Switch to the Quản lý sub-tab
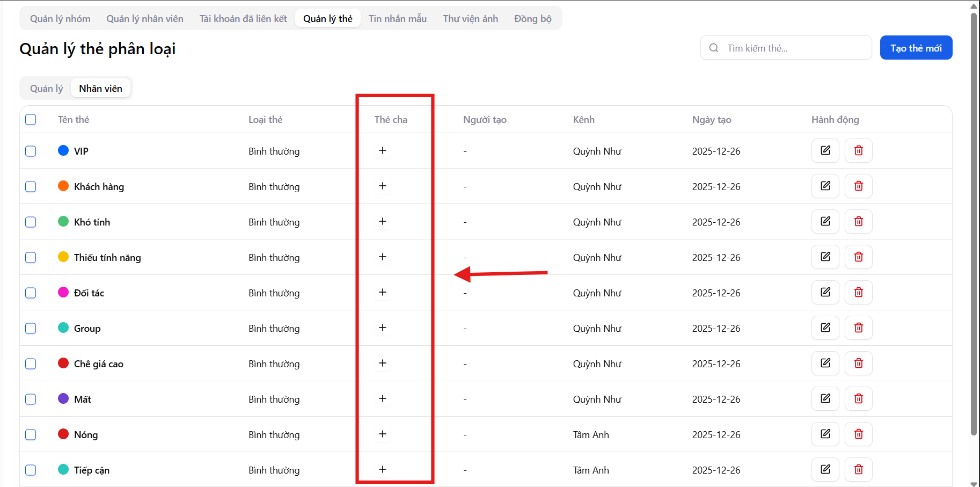 [x=46, y=89]
